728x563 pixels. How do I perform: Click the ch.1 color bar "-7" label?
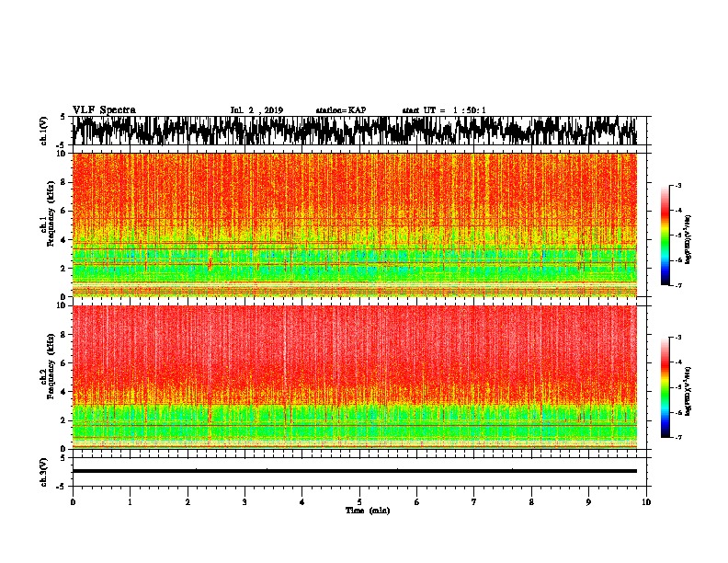678,285
